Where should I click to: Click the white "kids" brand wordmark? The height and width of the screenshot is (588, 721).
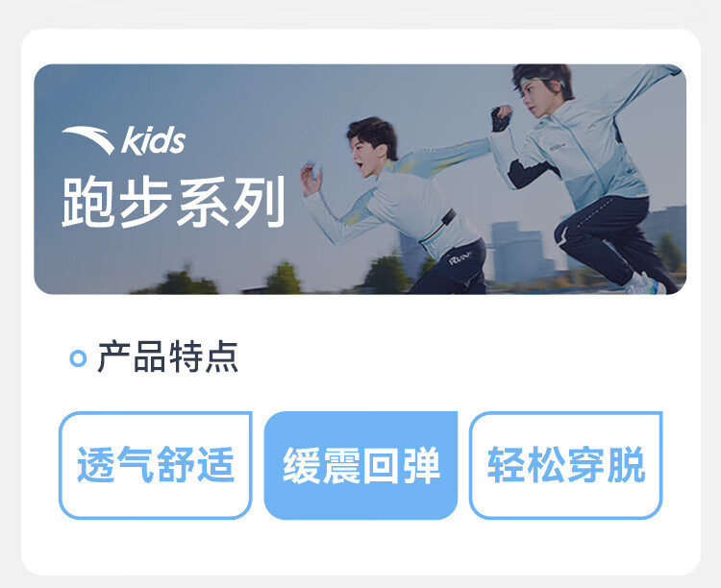154,140
